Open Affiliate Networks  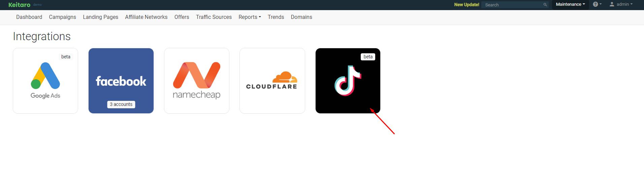pos(146,17)
